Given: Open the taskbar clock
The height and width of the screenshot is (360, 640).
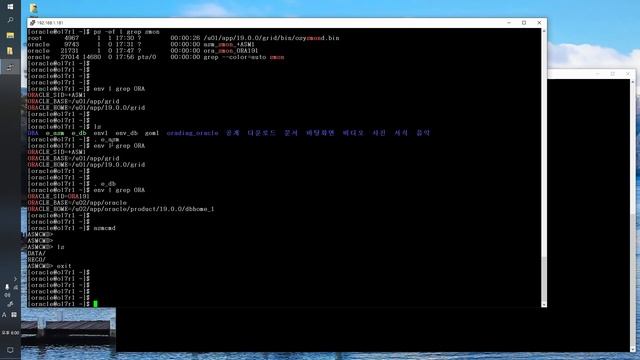Looking at the screenshot, I should [x=10, y=333].
